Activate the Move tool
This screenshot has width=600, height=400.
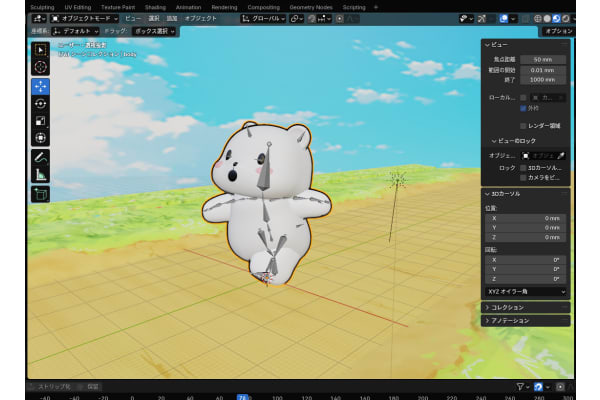click(41, 86)
